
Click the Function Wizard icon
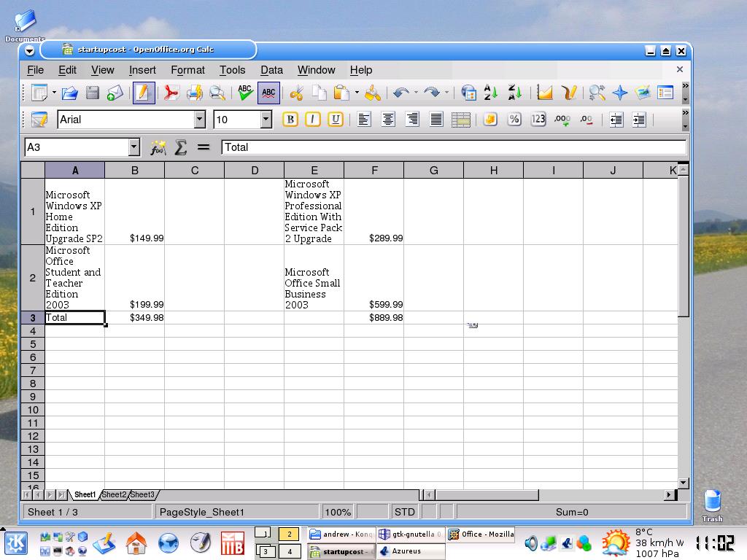pos(158,147)
